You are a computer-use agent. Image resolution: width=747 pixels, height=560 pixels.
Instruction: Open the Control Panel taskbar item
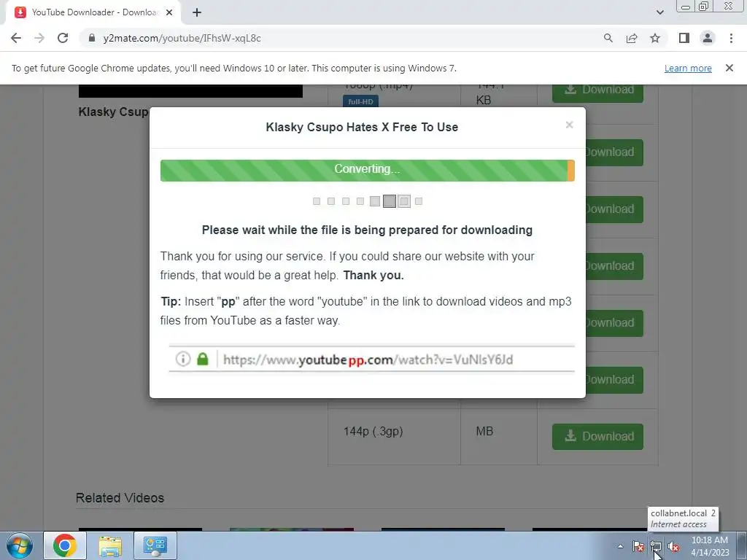pos(155,545)
